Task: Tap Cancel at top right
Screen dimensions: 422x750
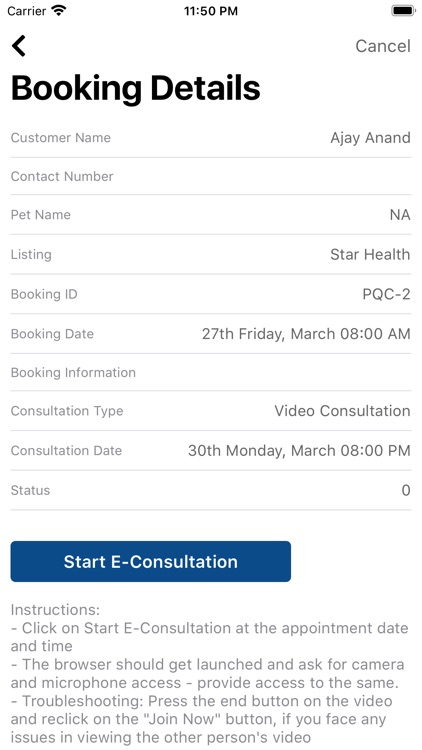Action: pyautogui.click(x=383, y=46)
